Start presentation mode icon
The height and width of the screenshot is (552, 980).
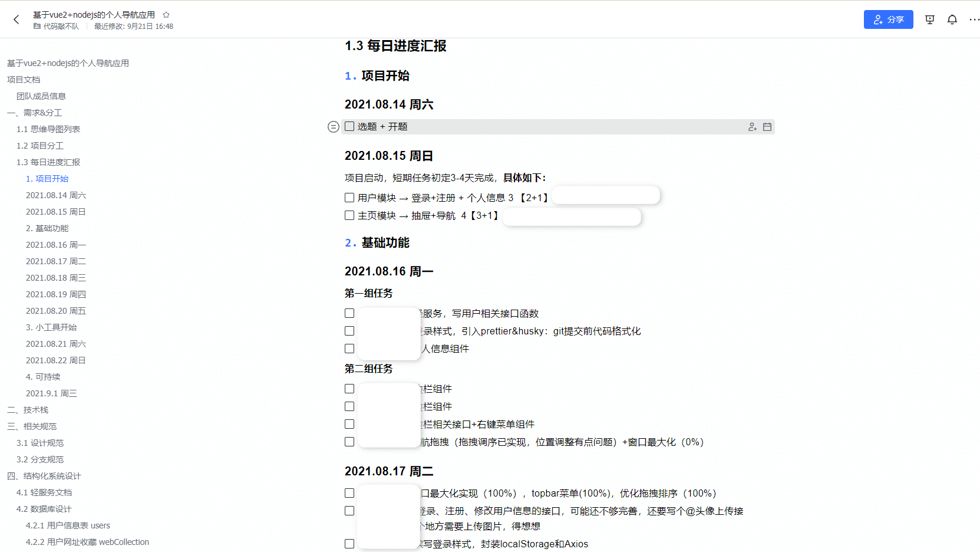click(930, 19)
